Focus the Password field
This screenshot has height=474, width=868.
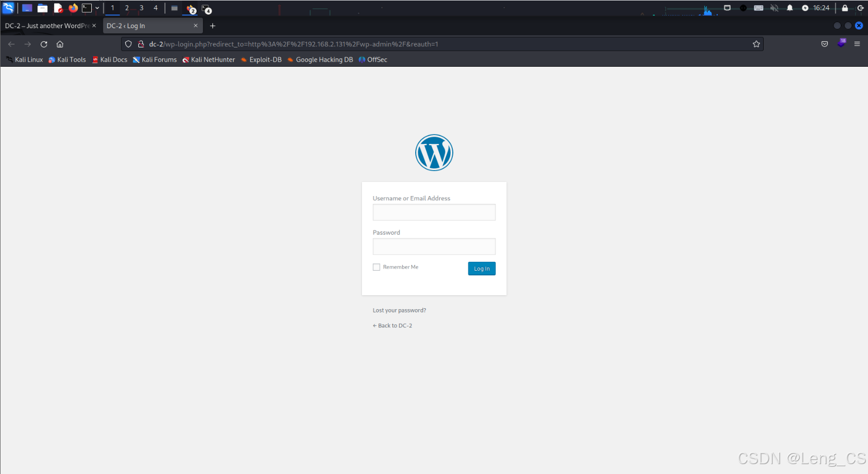tap(434, 247)
